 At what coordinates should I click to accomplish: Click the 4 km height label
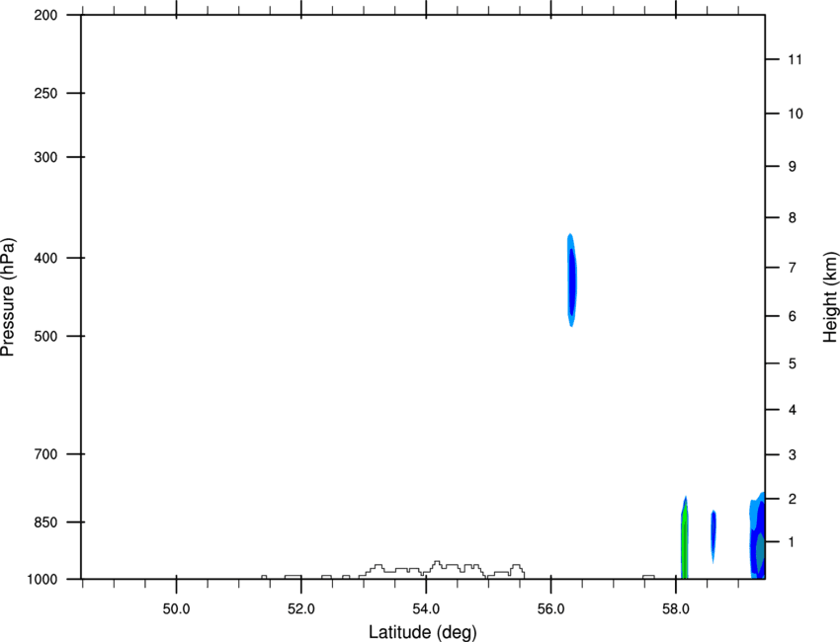coord(793,410)
